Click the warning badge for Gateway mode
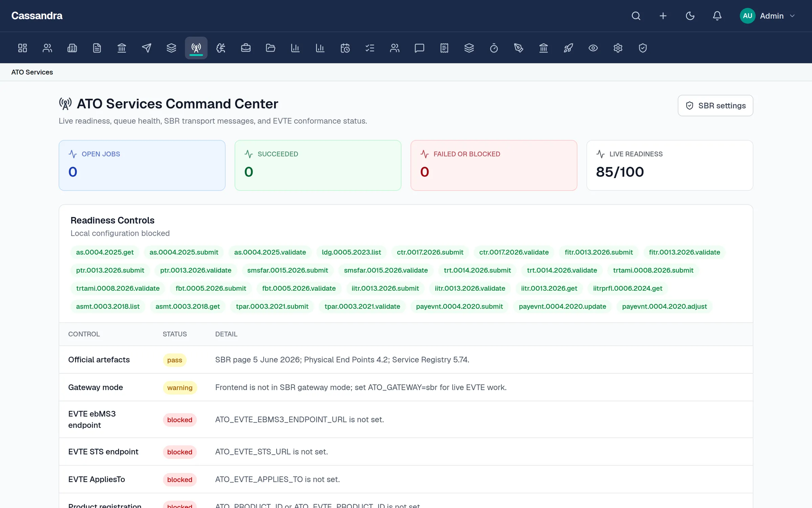The image size is (812, 508). pos(180,388)
